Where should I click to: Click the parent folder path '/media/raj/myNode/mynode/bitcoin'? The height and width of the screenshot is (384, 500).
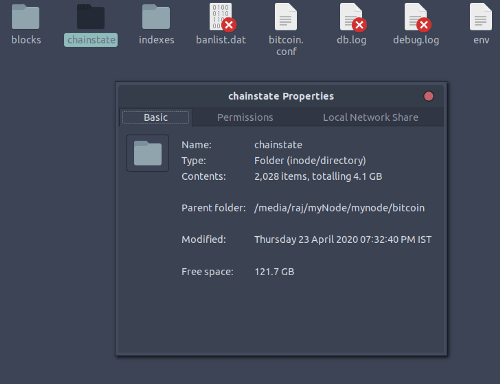point(339,208)
